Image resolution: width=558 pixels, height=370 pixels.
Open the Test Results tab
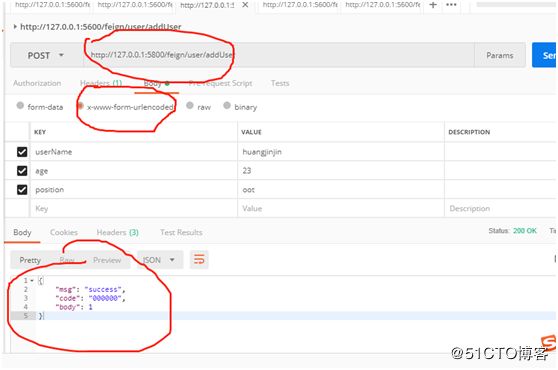click(x=181, y=232)
